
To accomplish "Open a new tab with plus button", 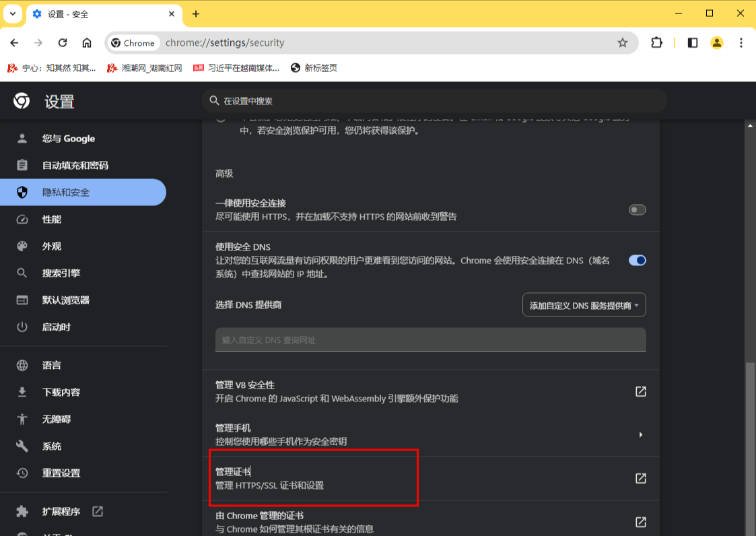I will [196, 14].
